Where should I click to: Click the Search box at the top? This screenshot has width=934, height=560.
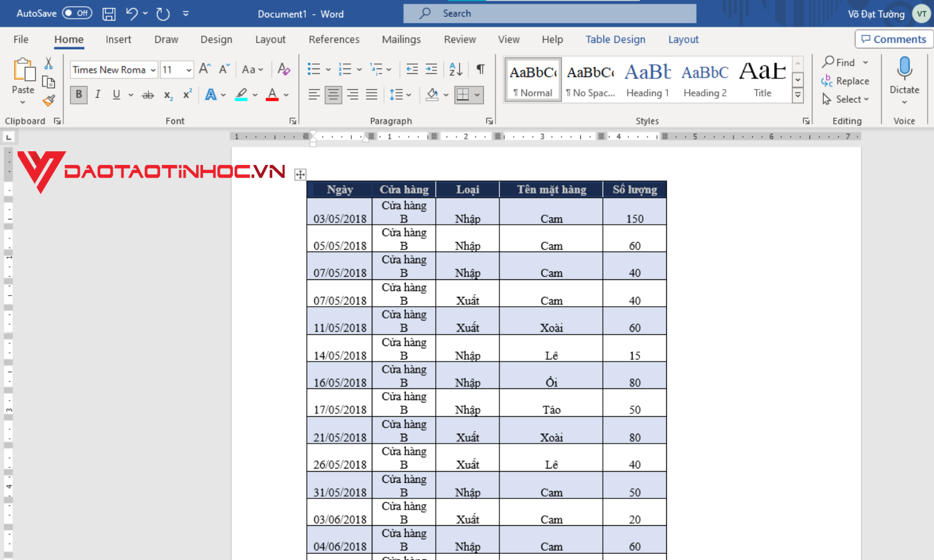tap(549, 13)
